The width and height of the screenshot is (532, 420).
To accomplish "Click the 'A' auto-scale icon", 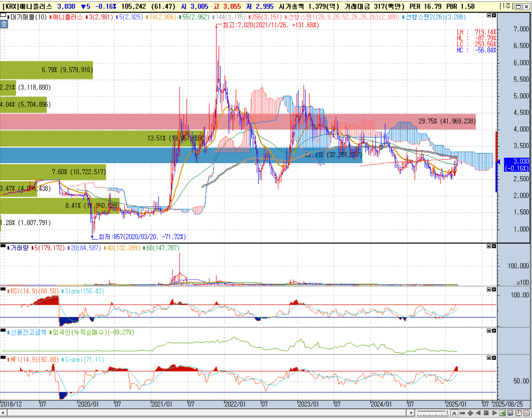I will [x=454, y=413].
